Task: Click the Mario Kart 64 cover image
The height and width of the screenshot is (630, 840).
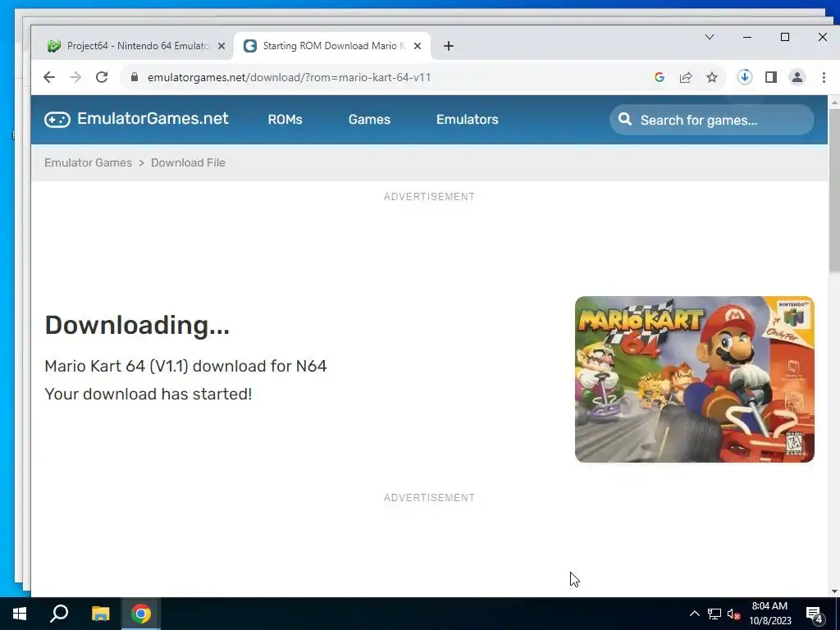Action: [694, 379]
